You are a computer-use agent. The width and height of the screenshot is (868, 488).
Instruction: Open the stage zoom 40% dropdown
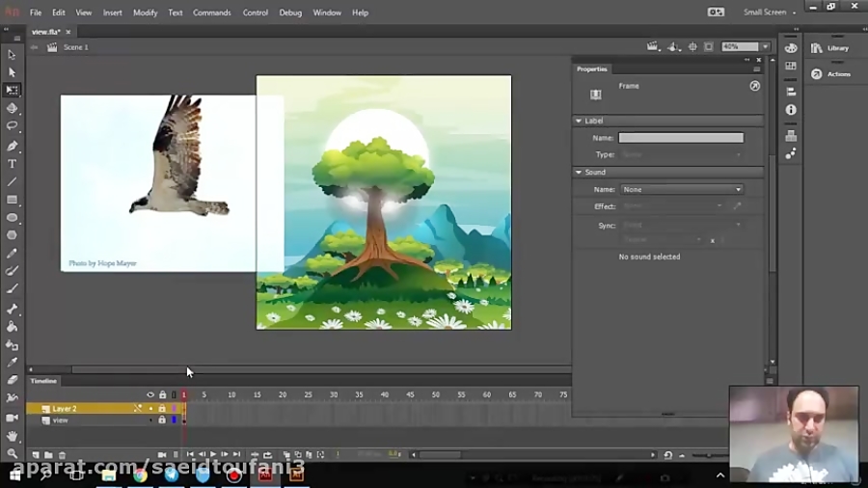(765, 47)
